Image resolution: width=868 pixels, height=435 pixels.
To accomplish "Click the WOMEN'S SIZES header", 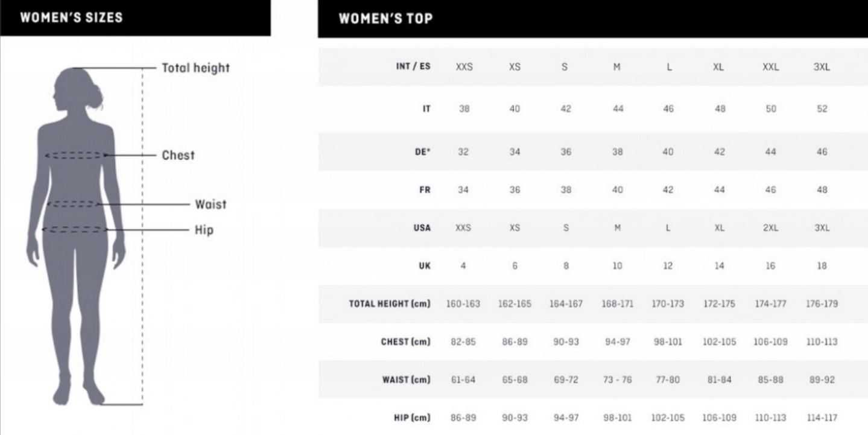I will tap(72, 17).
